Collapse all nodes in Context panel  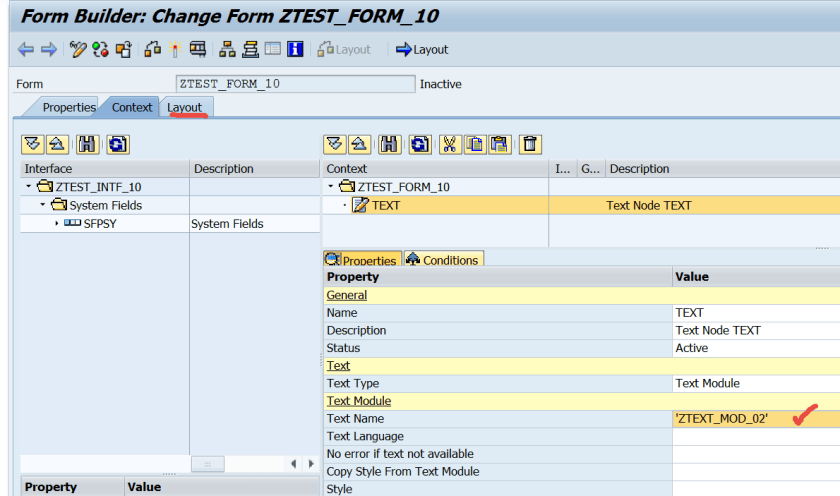pos(359,145)
